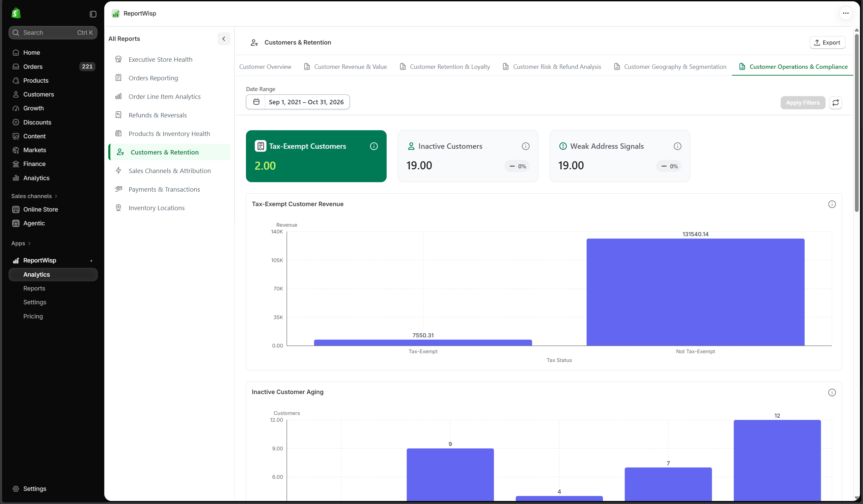Image resolution: width=863 pixels, height=504 pixels.
Task: Click info icon for Inactive Customer Aging chart
Action: pos(832,392)
